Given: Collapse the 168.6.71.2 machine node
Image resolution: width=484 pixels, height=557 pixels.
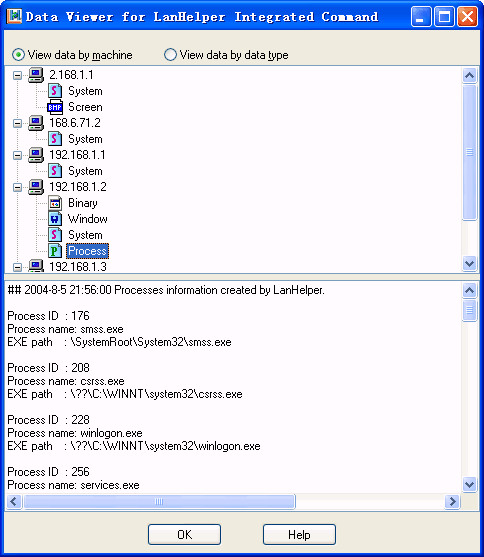Looking at the screenshot, I should pyautogui.click(x=17, y=123).
